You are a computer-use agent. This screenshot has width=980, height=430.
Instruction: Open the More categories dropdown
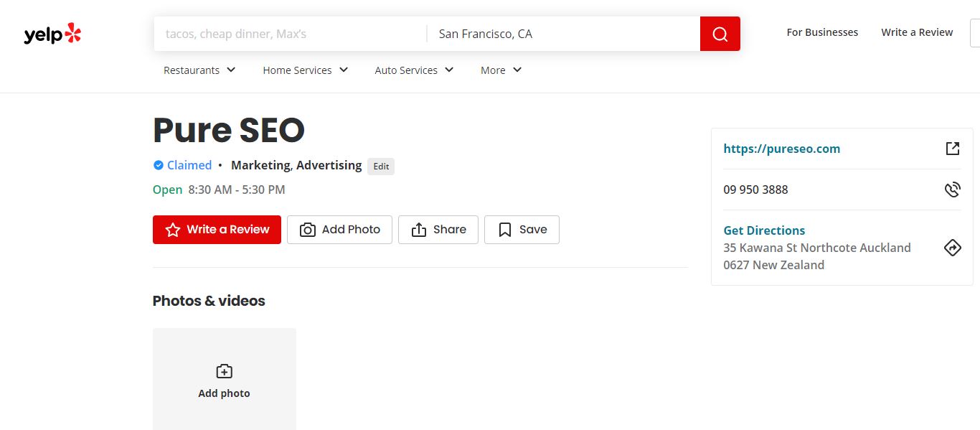tap(501, 70)
